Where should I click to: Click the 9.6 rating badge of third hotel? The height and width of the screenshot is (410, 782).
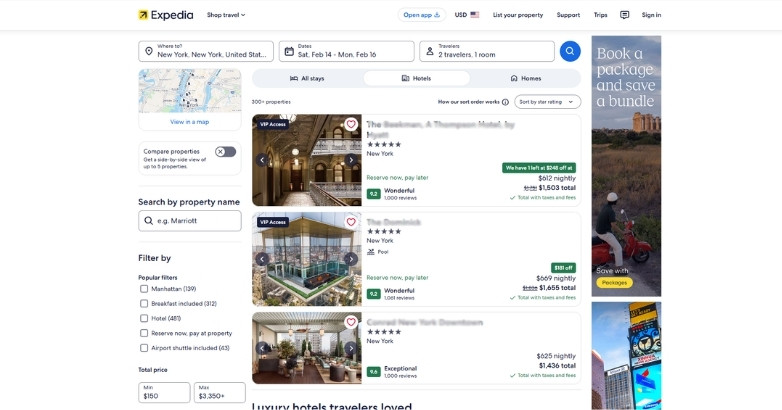pos(374,372)
